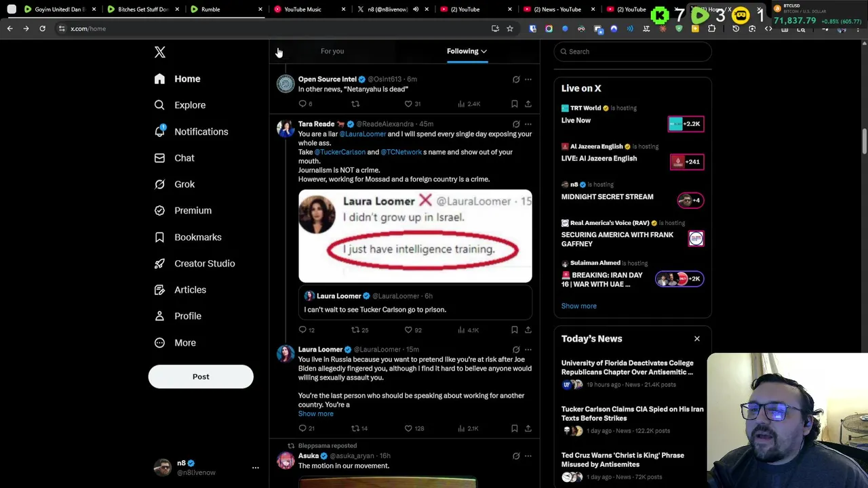Open the Home section
This screenshot has width=868, height=488.
click(x=177, y=79)
